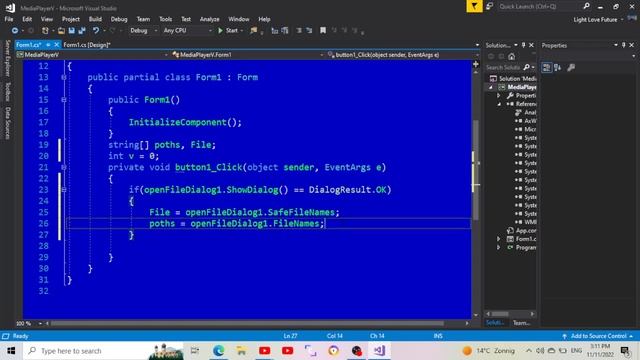Image resolution: width=640 pixels, height=360 pixels.
Task: Open the File menu
Action: point(9,19)
